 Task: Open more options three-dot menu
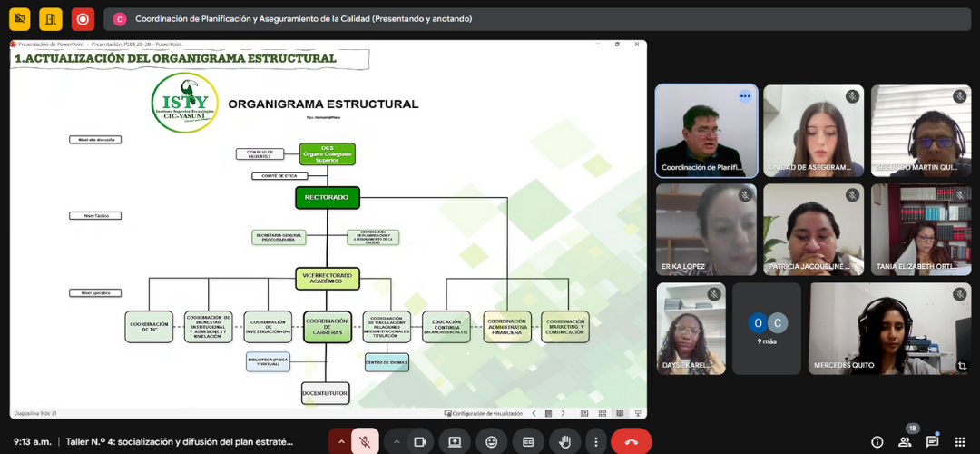point(595,441)
